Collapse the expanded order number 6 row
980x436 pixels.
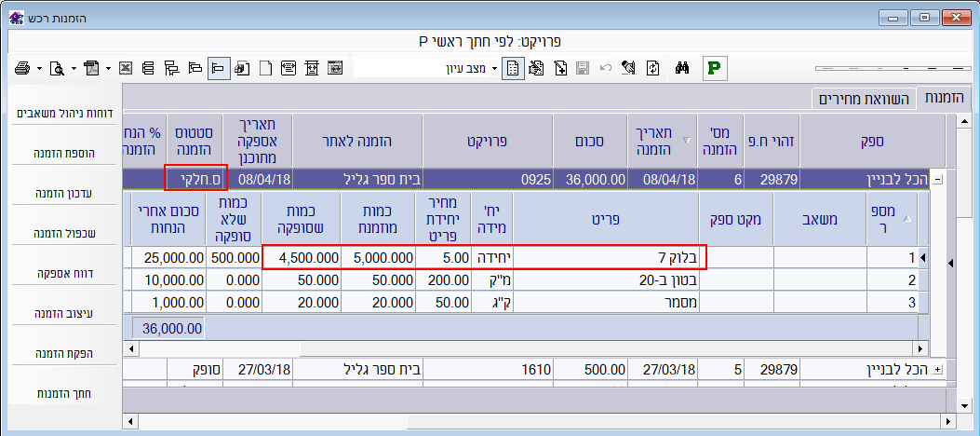pyautogui.click(x=937, y=180)
